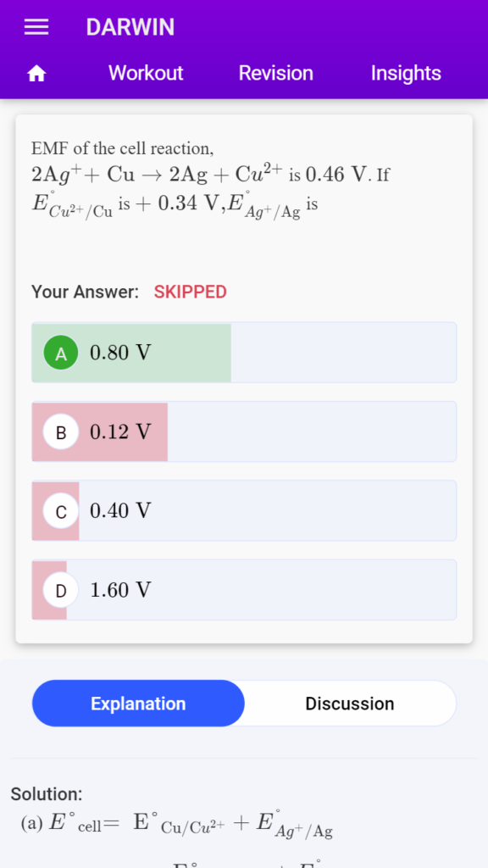The height and width of the screenshot is (868, 488).
Task: Click the Solution heading text
Action: pyautogui.click(x=47, y=794)
